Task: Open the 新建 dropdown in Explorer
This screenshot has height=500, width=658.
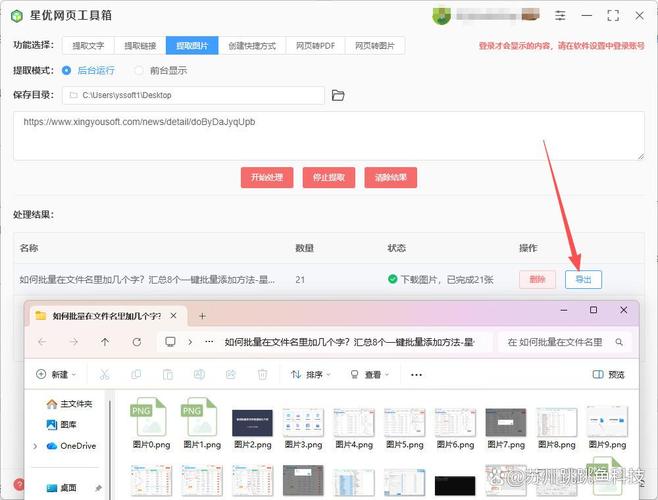Action: click(56, 374)
